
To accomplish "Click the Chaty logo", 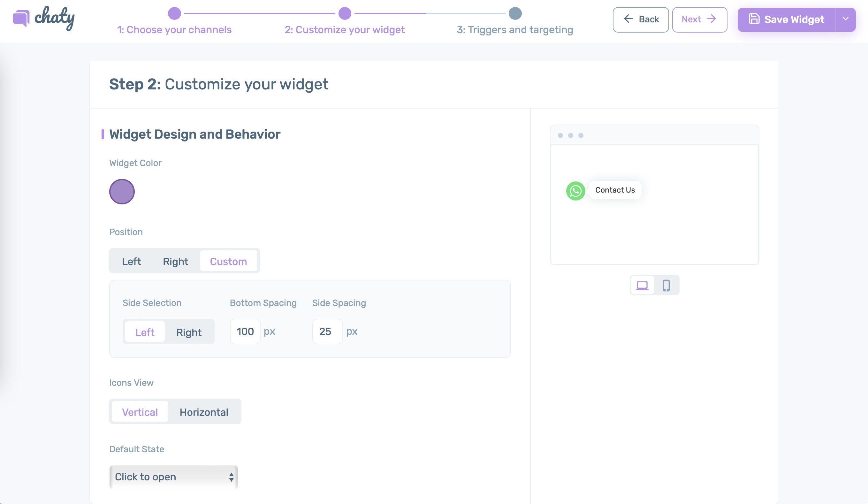I will [x=44, y=18].
